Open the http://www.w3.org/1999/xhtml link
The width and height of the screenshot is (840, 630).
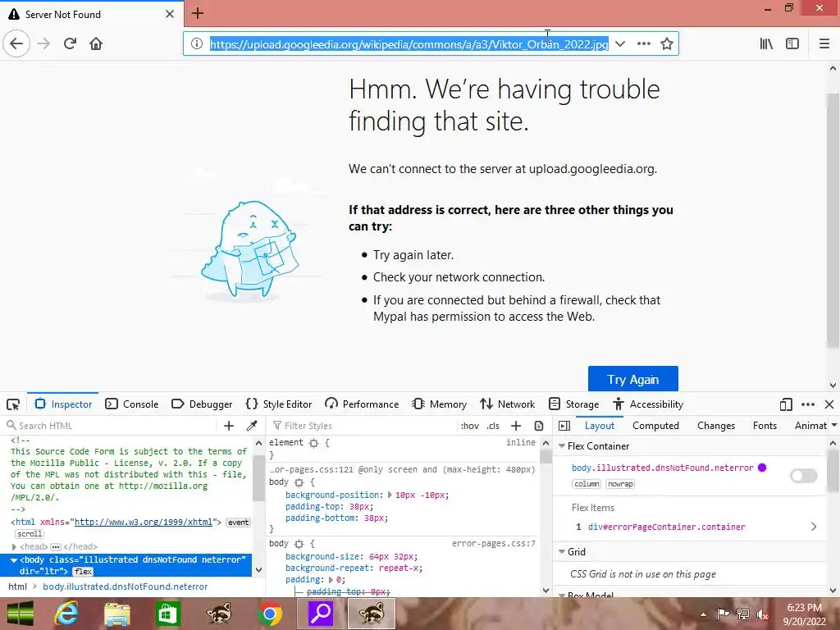point(144,523)
